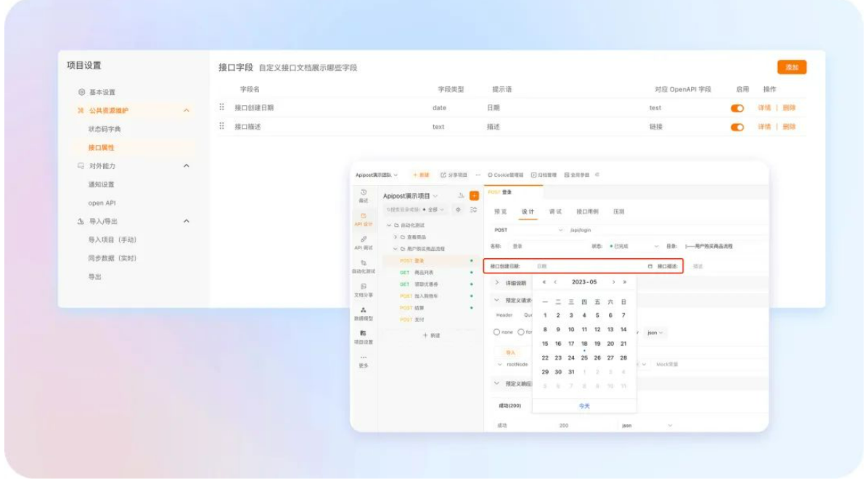Open open API settings item
This screenshot has width=868, height=480.
[x=102, y=203]
